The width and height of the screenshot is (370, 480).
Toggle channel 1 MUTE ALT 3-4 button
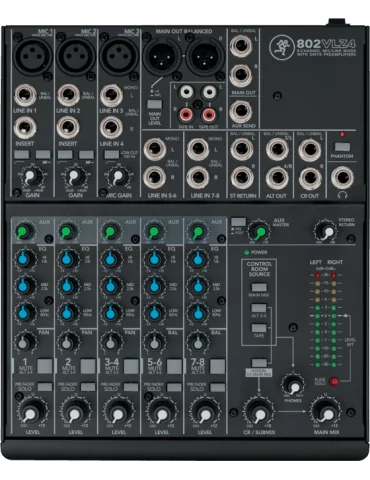click(x=45, y=366)
